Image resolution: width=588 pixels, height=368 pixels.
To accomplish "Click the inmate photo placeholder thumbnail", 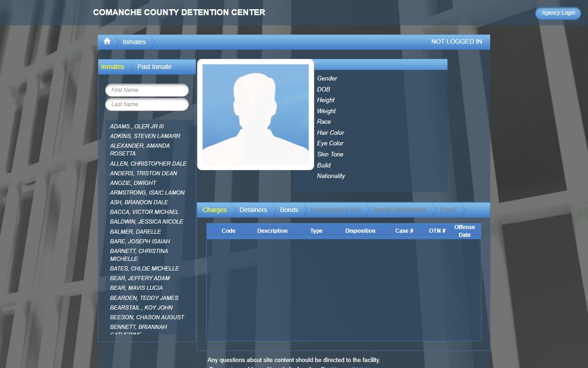I will [x=255, y=115].
